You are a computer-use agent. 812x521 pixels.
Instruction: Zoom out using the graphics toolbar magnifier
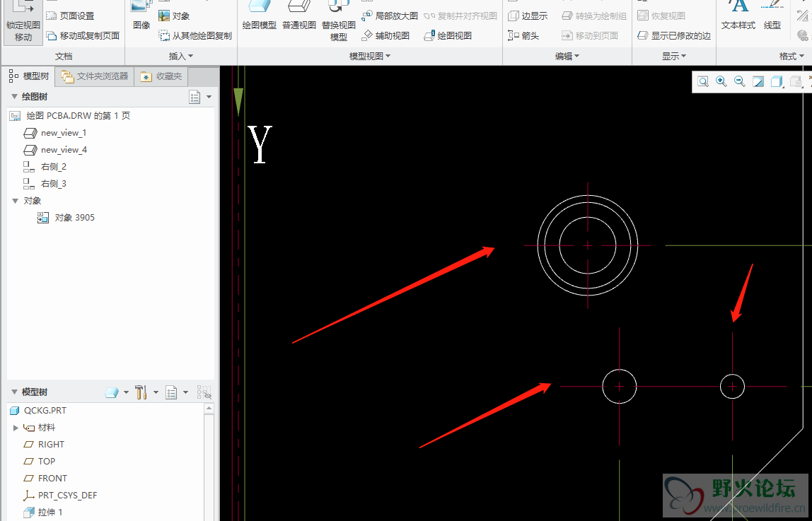point(740,82)
